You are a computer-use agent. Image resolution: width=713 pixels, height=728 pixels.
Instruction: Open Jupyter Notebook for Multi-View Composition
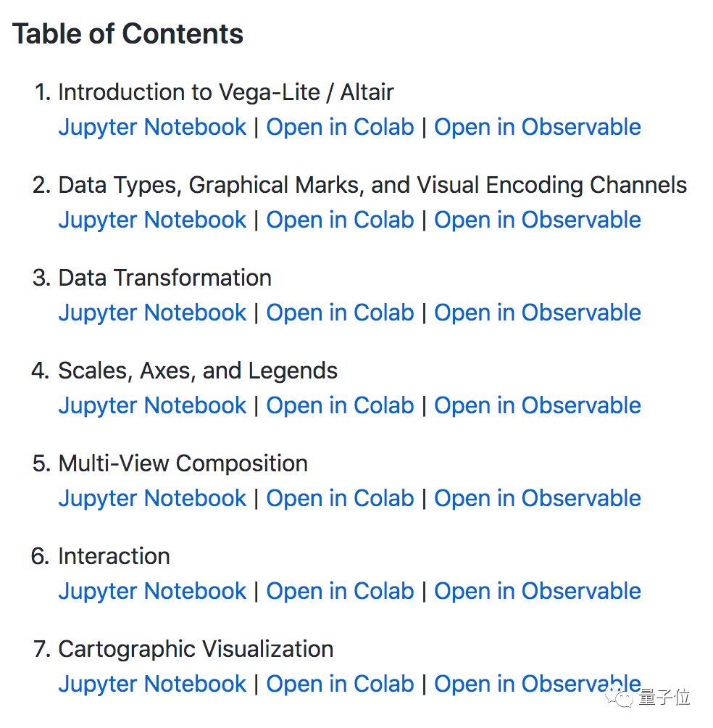(x=152, y=498)
